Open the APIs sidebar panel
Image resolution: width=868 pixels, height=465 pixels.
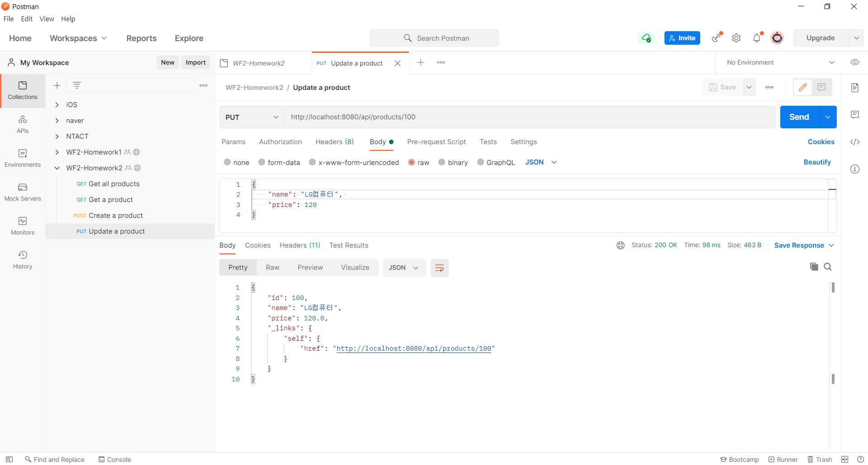pos(23,125)
